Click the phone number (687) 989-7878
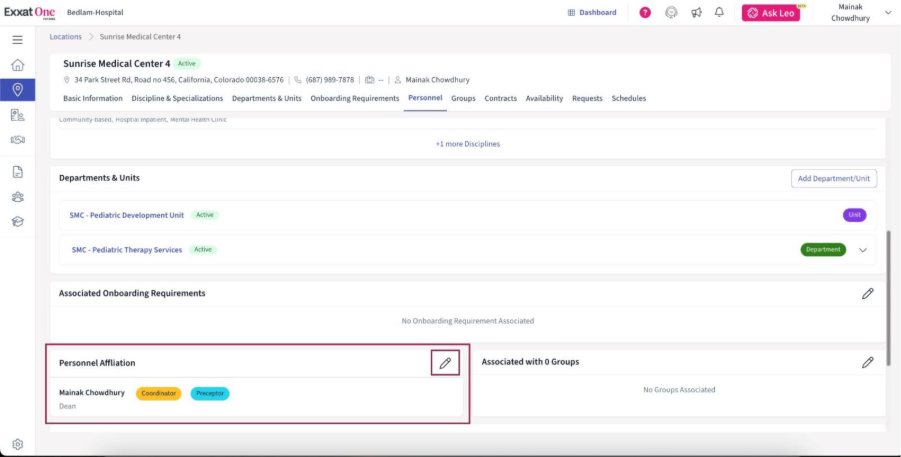 pyautogui.click(x=330, y=80)
